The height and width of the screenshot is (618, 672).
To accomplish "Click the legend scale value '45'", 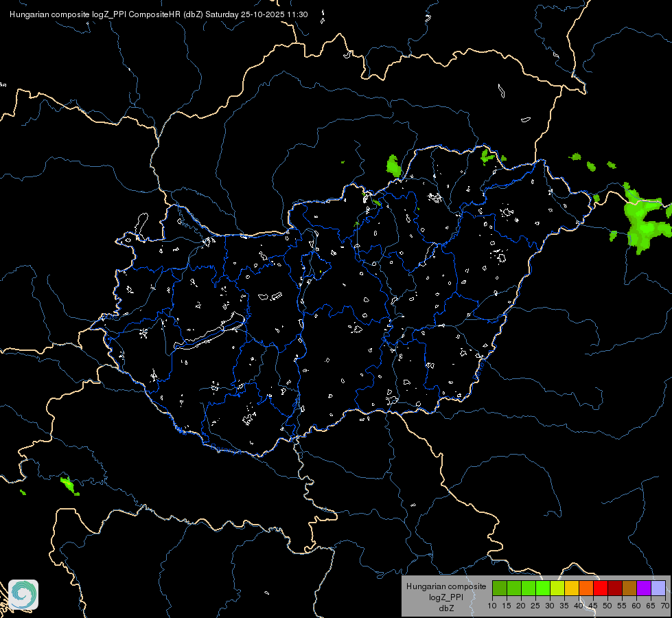I will (x=592, y=606).
